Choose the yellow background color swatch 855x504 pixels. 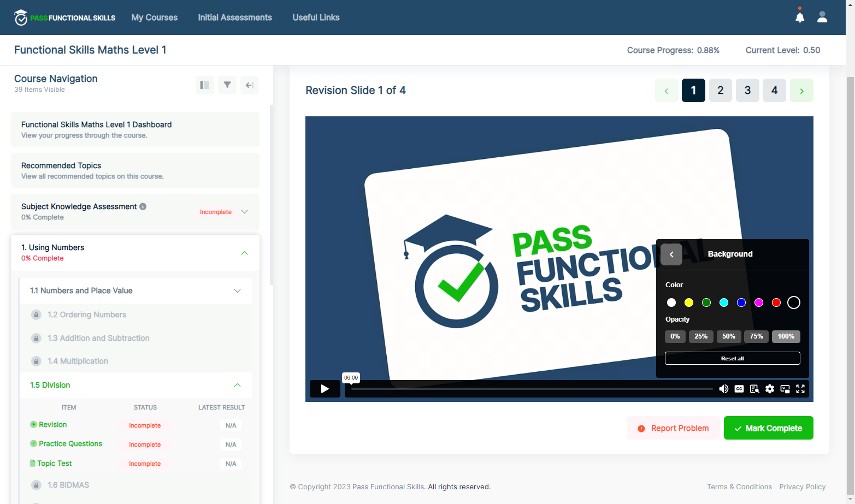coord(689,303)
